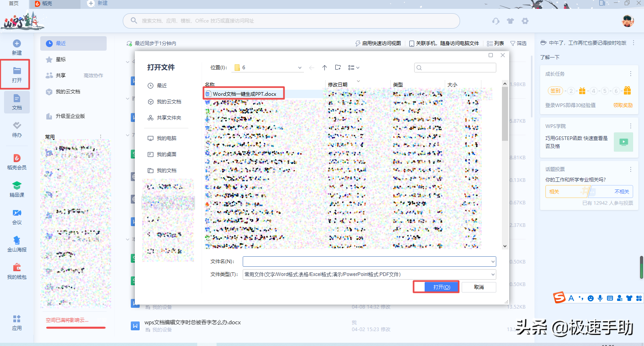This screenshot has height=346, width=644.
Task: Enable 启用快速访问视图 quick access view
Action: pyautogui.click(x=378, y=43)
